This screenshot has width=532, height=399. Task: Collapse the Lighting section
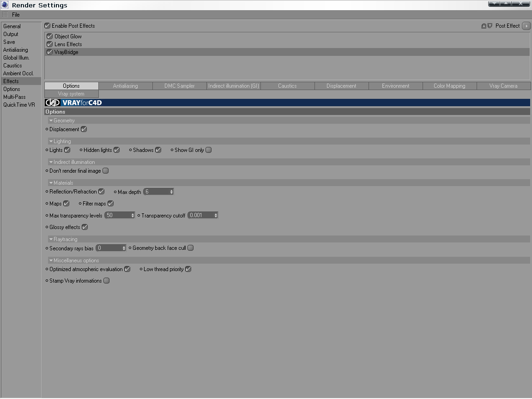pos(51,141)
